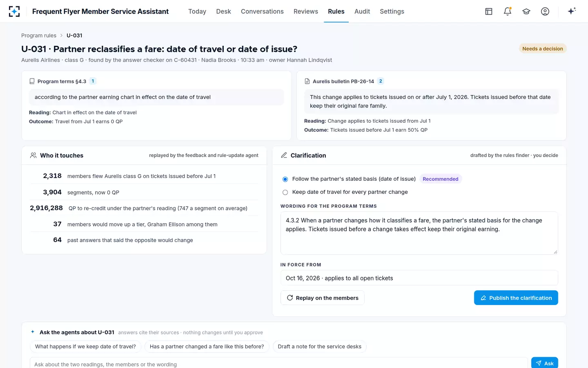This screenshot has width=588, height=368.
Task: Select Follow the partner's stated basis option
Action: [x=285, y=179]
